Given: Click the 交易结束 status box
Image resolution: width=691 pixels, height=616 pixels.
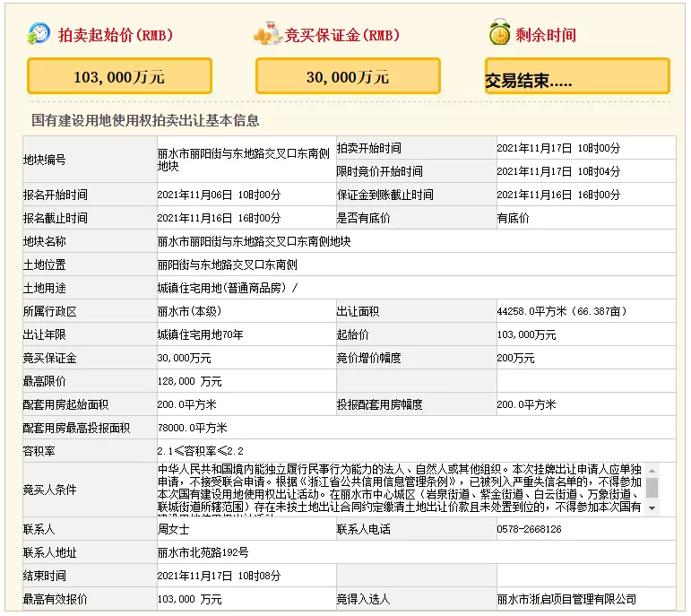Looking at the screenshot, I should point(577,77).
